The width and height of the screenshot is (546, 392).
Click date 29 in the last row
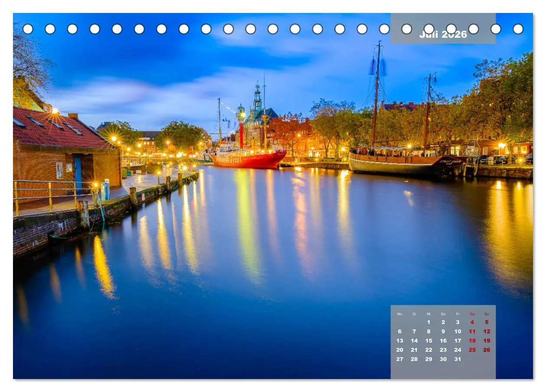[x=429, y=359]
